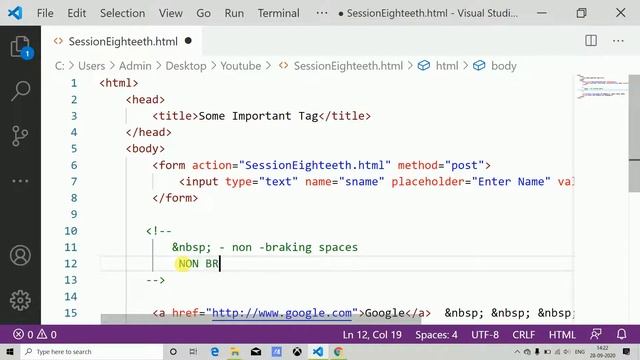Open the Run menu

tap(234, 13)
